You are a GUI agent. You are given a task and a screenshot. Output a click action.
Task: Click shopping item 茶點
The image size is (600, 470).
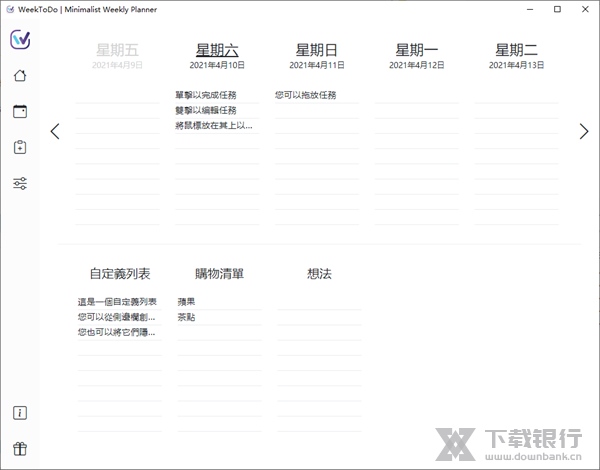(x=186, y=317)
